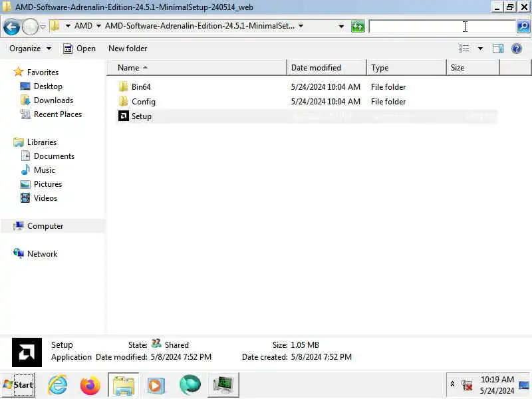Open recent pages dropdown beside Forward arrow

[x=43, y=27]
